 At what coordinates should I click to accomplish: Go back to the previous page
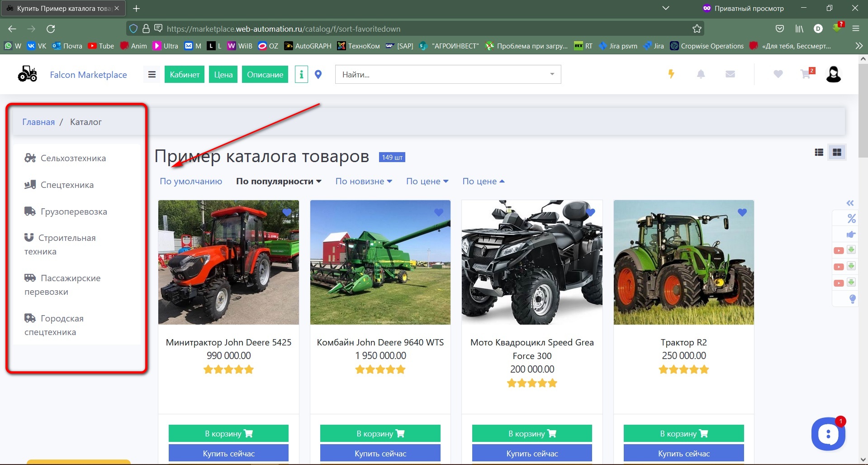point(12,29)
